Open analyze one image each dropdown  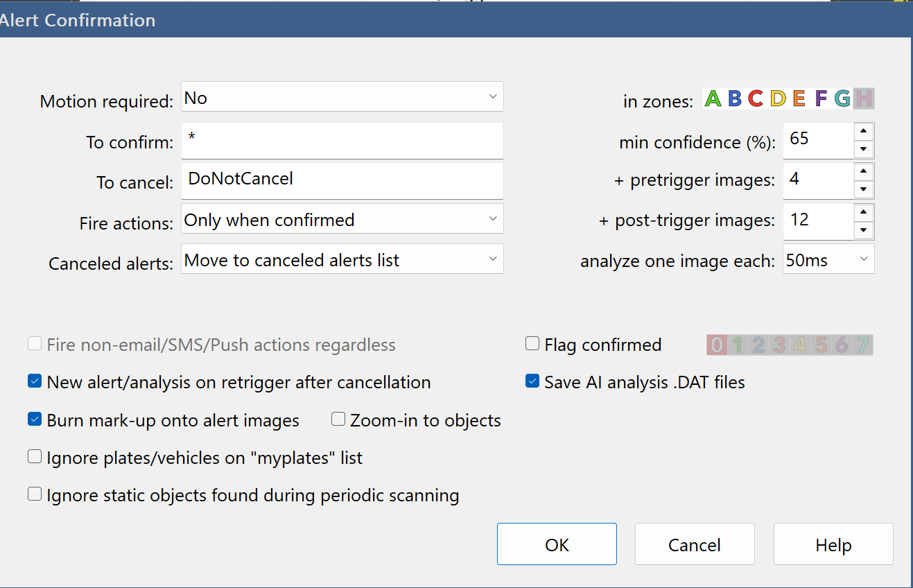point(863,259)
